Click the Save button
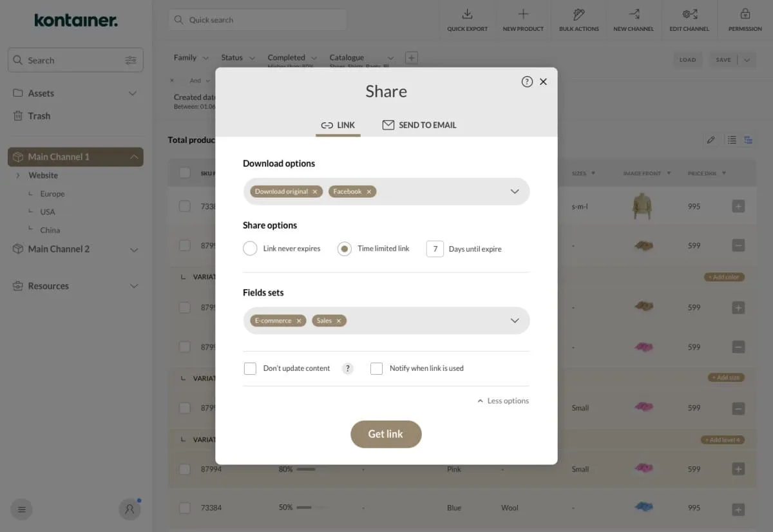Screen dimensions: 773x532 click(723, 60)
